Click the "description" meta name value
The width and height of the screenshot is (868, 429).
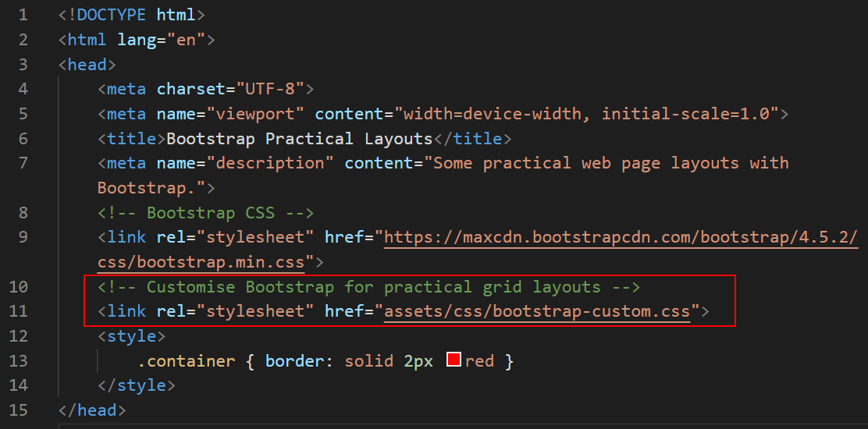270,163
